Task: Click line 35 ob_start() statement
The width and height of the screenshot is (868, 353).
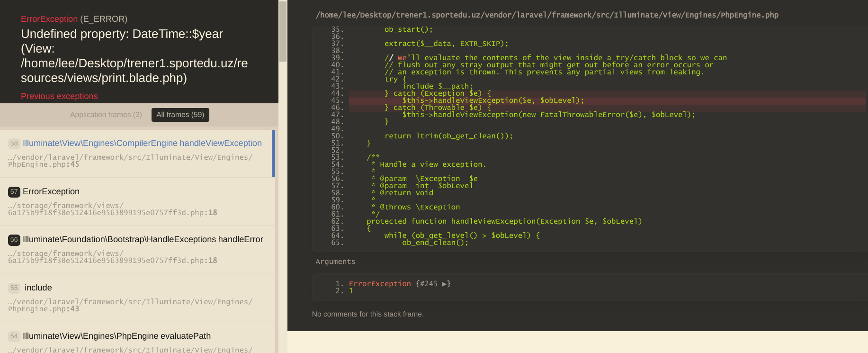Action: 409,29
